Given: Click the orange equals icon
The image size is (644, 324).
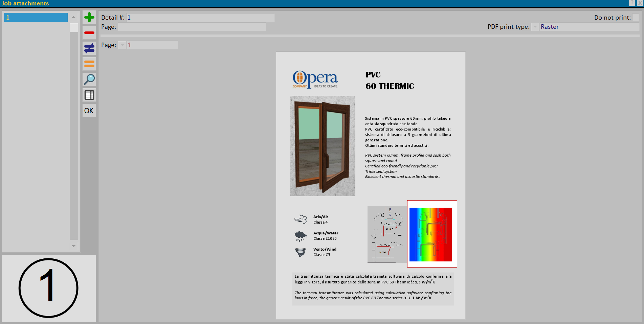Looking at the screenshot, I should (x=89, y=64).
